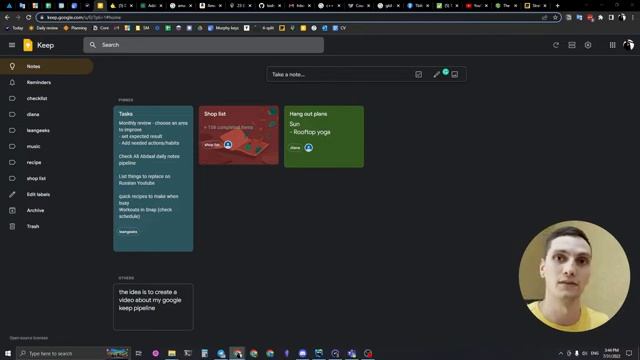Reload the page in the browser

28,18
